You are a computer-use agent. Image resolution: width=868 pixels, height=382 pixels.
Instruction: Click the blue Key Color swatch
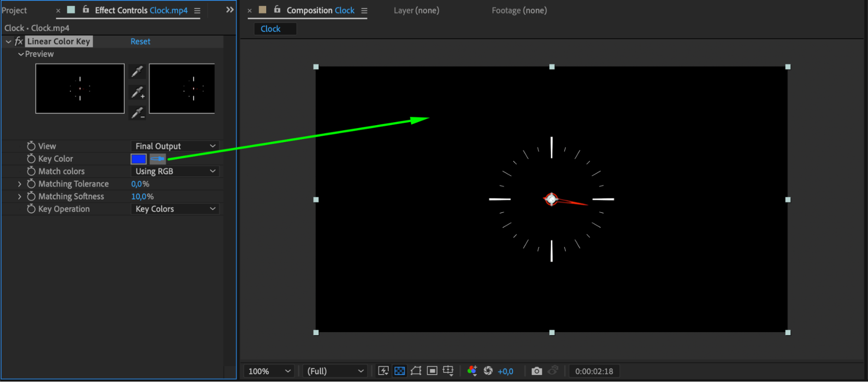coord(139,159)
